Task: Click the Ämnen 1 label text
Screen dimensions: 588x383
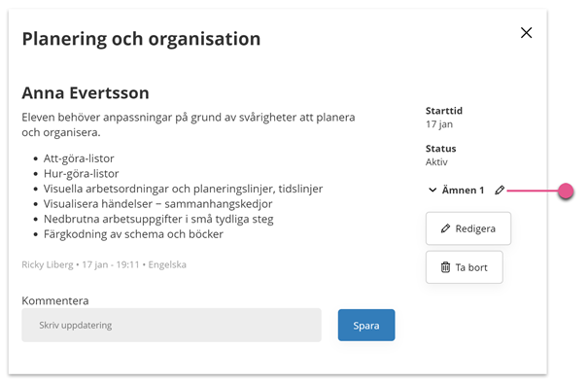Action: [x=464, y=191]
